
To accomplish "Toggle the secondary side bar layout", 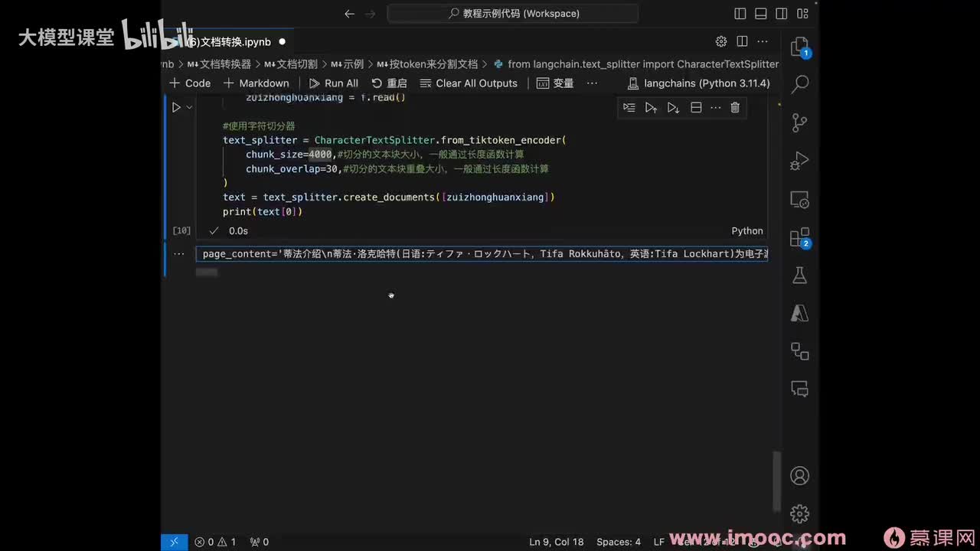I will click(781, 13).
